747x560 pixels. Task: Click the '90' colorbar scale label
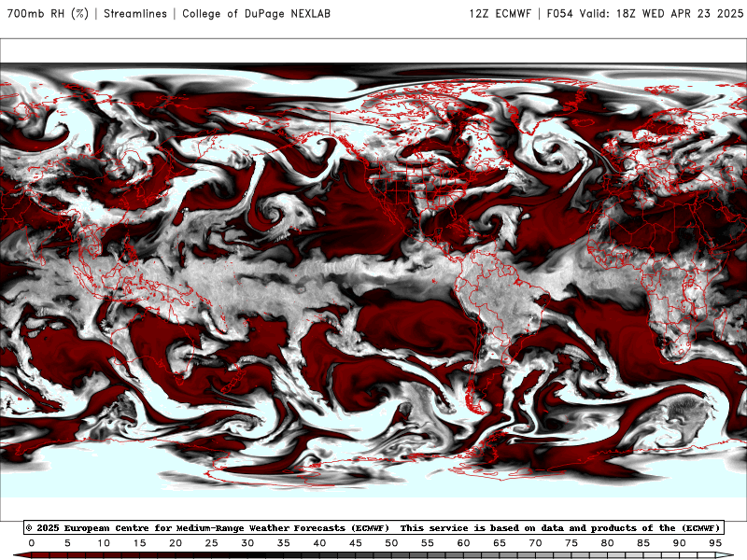coord(680,543)
